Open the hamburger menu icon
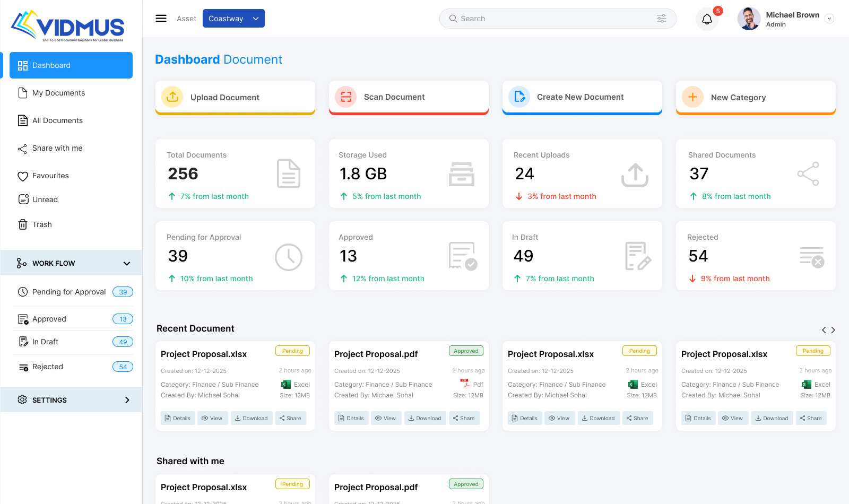Viewport: 849px width, 504px height. click(x=161, y=19)
